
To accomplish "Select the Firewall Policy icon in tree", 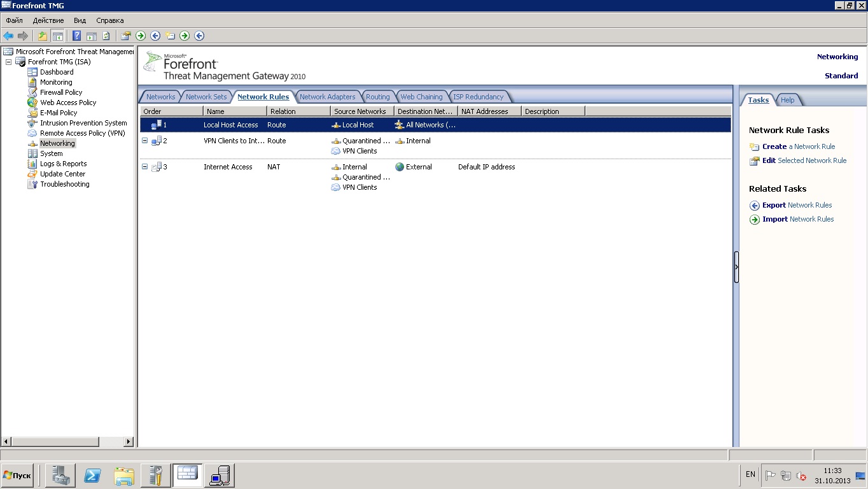I will click(32, 92).
